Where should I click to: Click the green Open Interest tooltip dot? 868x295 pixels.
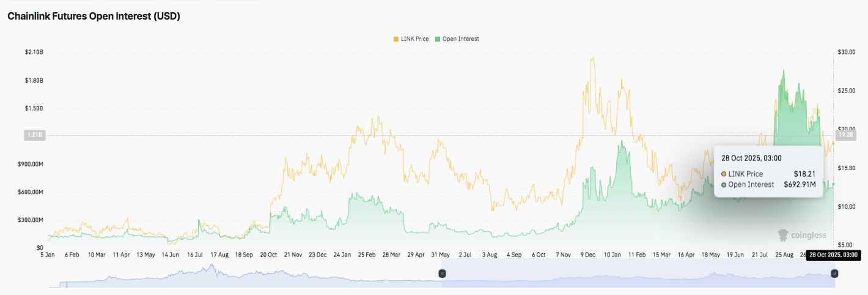pos(724,185)
